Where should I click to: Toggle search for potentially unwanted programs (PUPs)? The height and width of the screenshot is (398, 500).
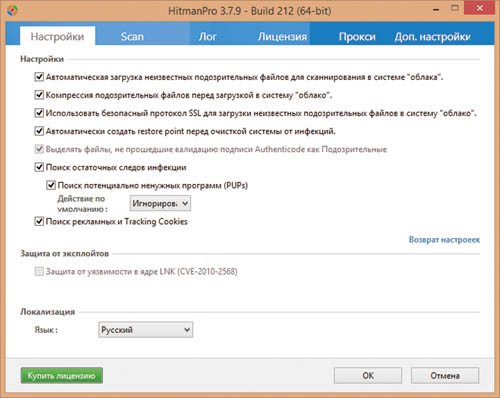tap(51, 185)
